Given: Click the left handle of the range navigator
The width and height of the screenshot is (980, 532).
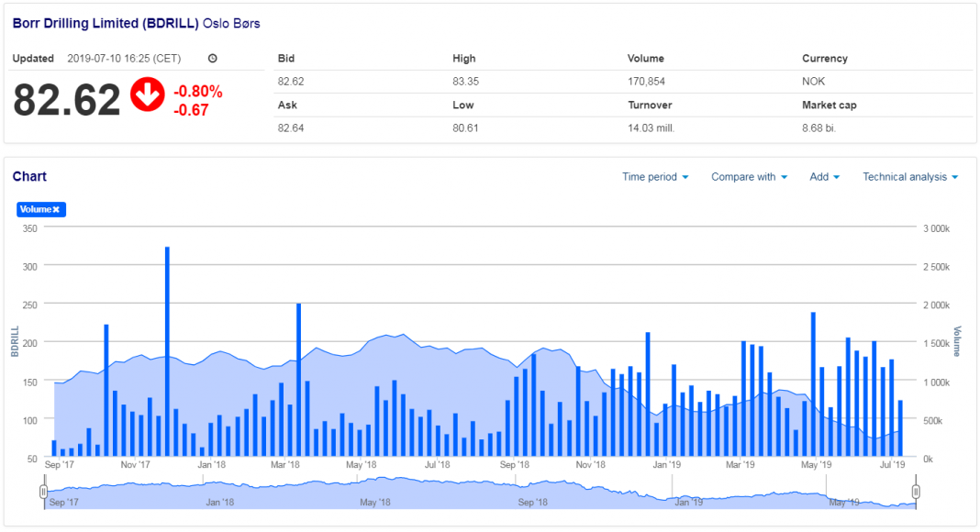Looking at the screenshot, I should coord(43,493).
